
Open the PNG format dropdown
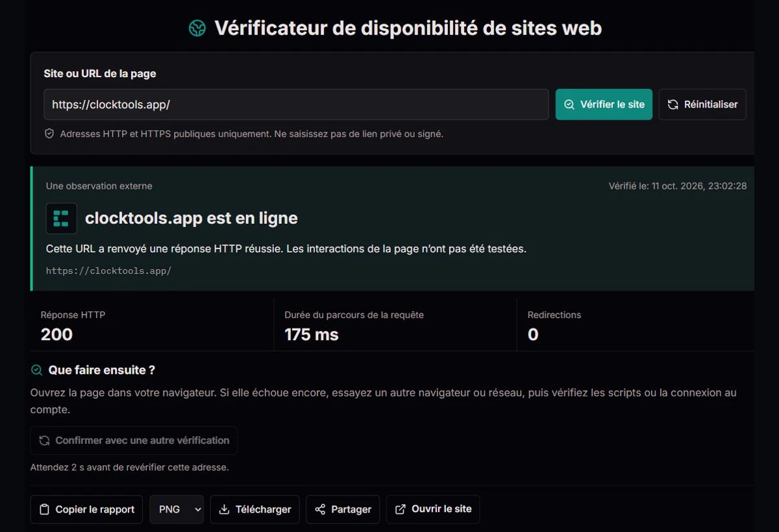[x=177, y=509]
